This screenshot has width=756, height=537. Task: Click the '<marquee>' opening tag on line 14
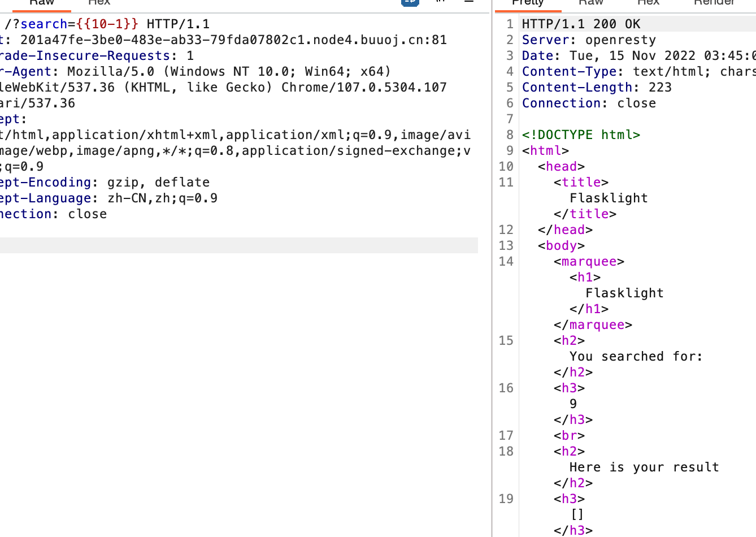pyautogui.click(x=589, y=261)
